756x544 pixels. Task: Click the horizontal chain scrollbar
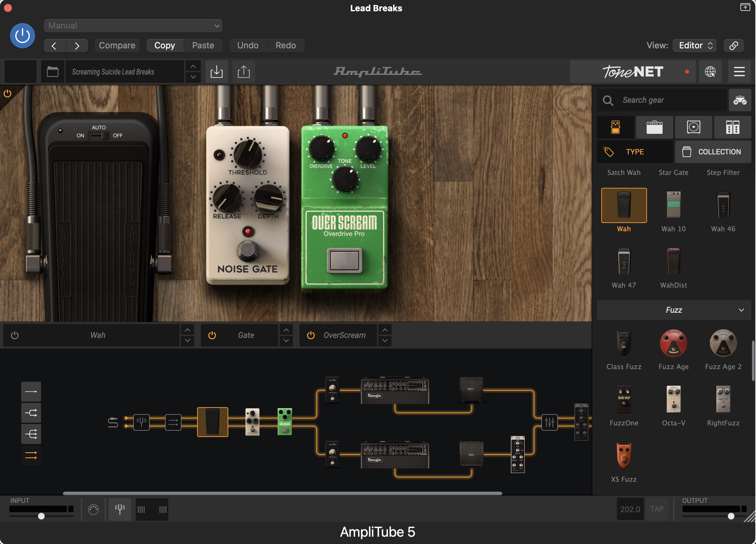pyautogui.click(x=283, y=494)
